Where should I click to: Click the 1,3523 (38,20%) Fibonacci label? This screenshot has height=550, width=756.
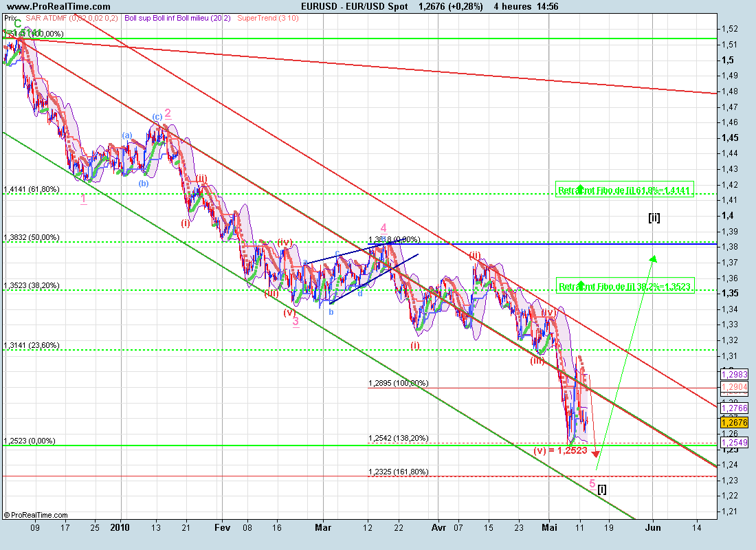[x=32, y=285]
